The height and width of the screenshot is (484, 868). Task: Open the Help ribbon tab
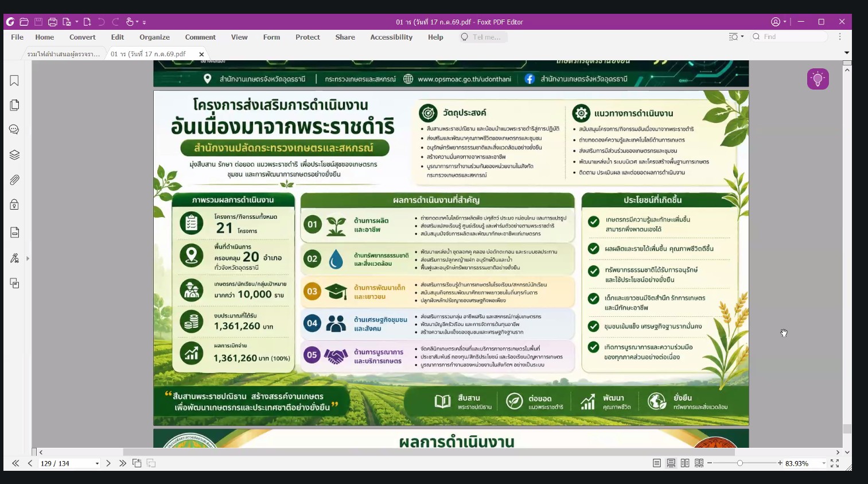click(435, 37)
